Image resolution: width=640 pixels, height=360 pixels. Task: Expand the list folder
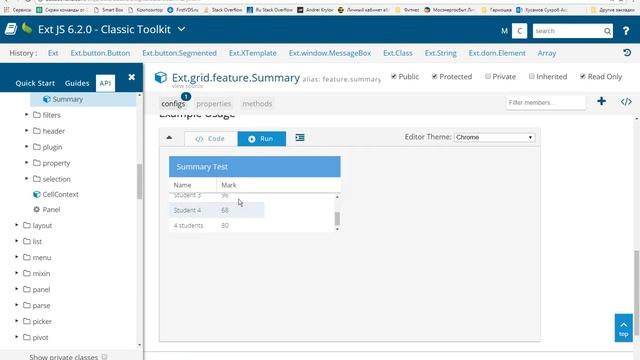[17, 241]
